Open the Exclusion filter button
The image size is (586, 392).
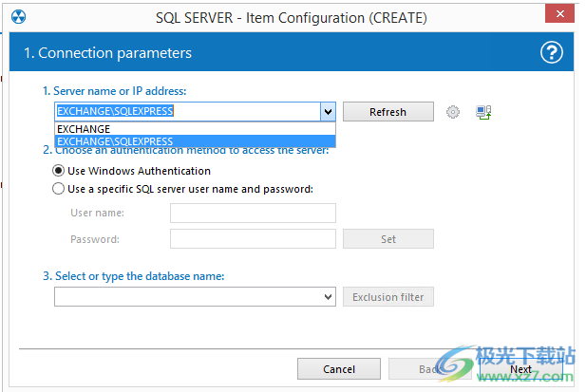coord(388,297)
